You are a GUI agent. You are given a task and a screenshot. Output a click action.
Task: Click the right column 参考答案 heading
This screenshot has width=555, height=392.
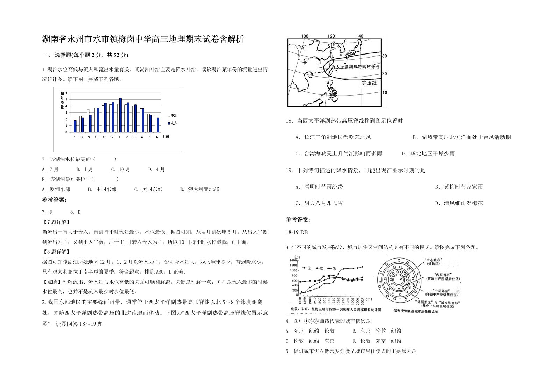point(298,220)
